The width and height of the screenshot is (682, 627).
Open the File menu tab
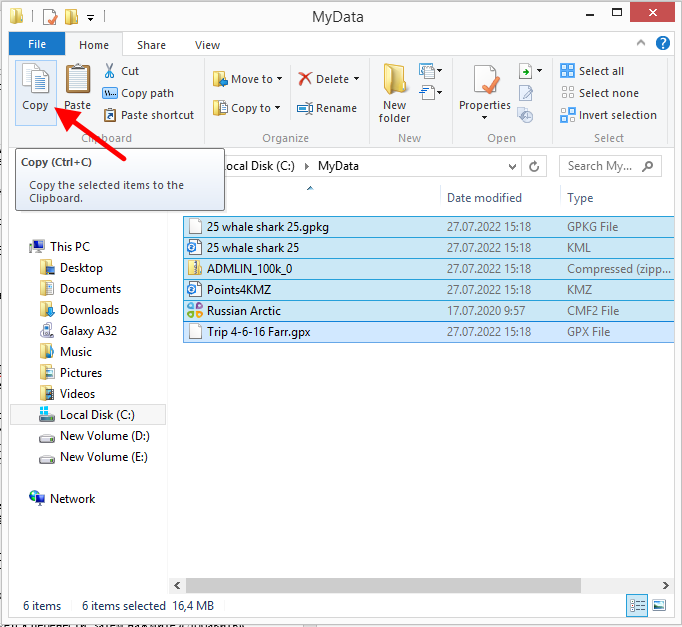[x=37, y=45]
